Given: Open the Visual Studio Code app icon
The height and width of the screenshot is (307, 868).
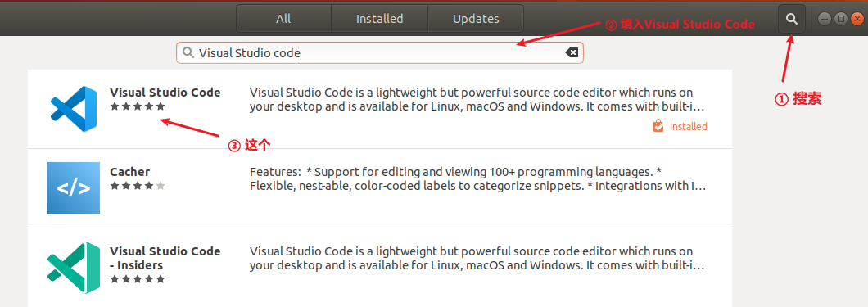Looking at the screenshot, I should (74, 108).
